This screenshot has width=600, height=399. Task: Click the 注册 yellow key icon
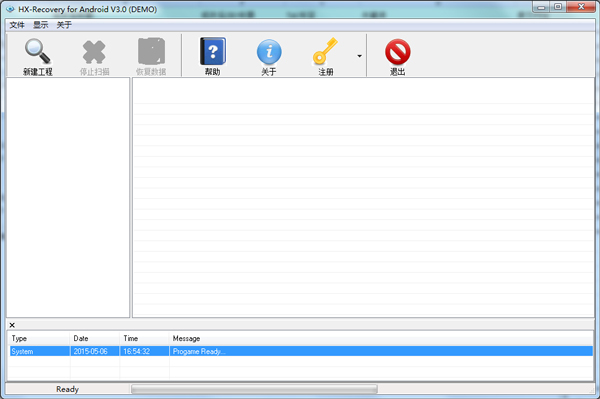pos(326,51)
